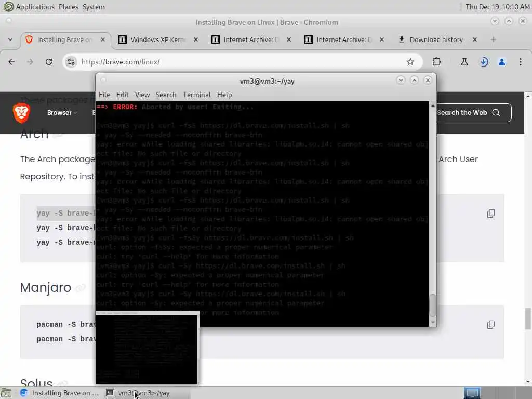Open workspace switcher first workspace
Image resolution: width=532 pixels, height=399 pixels.
(472, 393)
